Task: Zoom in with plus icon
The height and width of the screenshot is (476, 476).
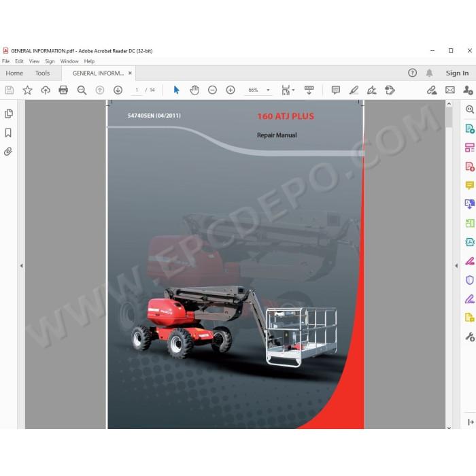Action: 231,90
